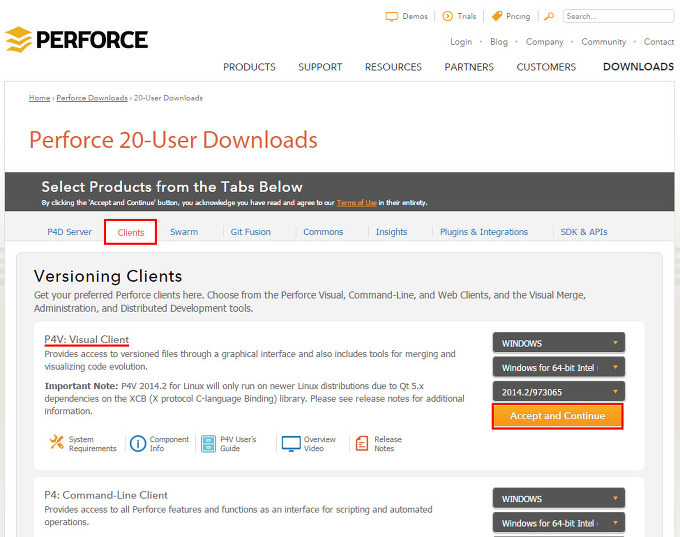Open the PRODUCTS menu

tap(249, 67)
